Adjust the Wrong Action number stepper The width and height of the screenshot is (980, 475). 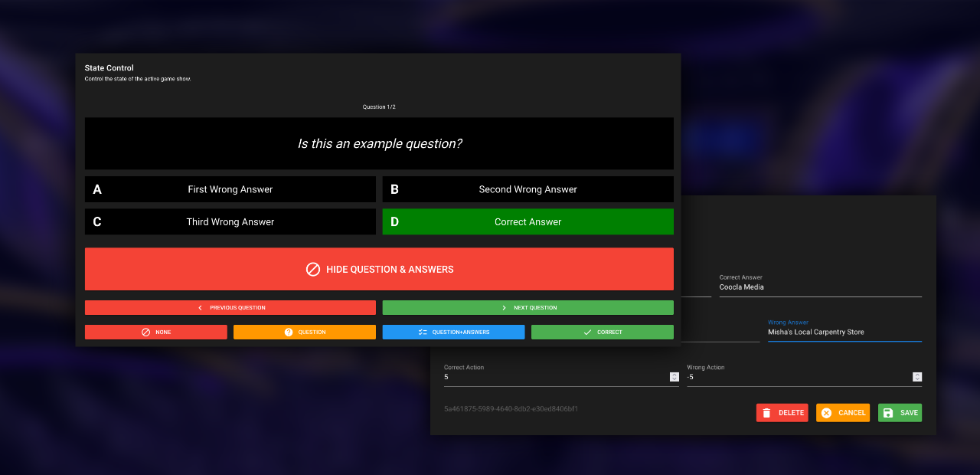[x=916, y=377]
